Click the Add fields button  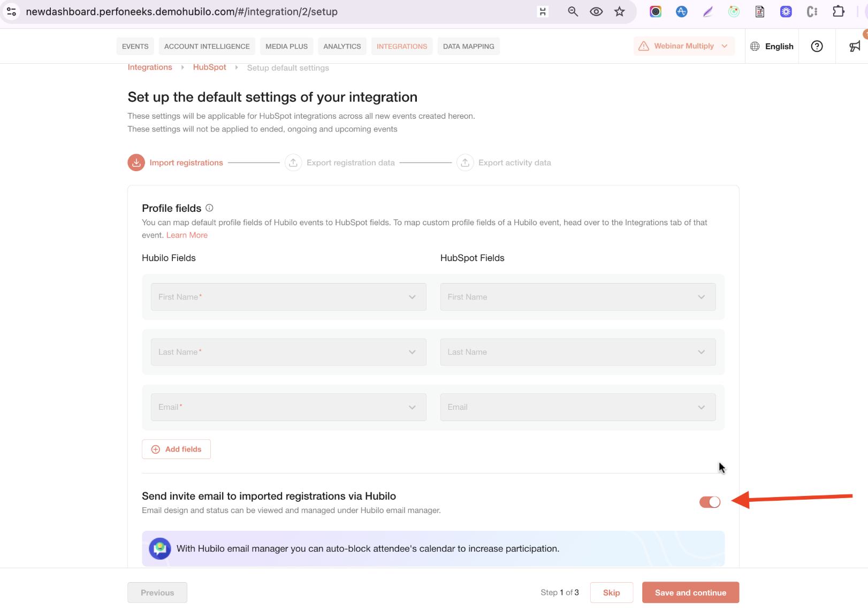[176, 449]
